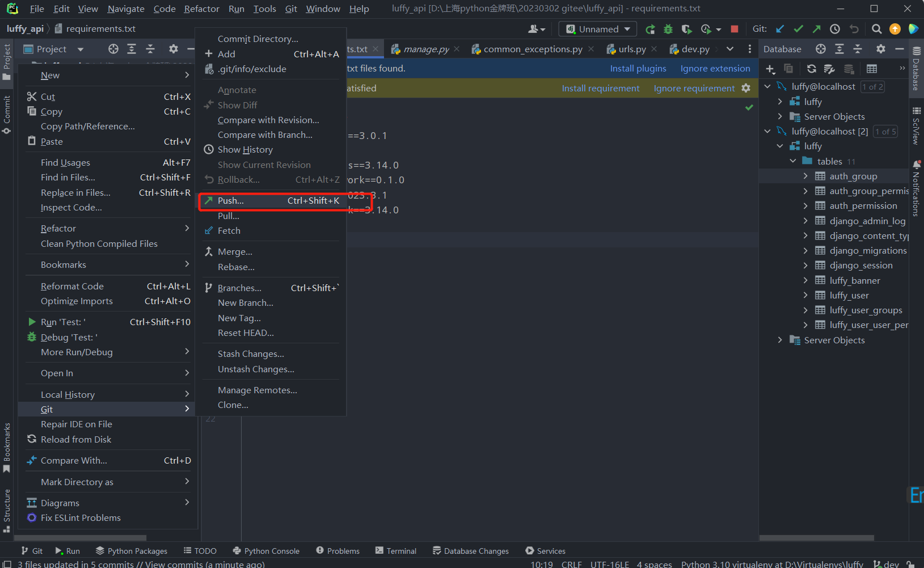The width and height of the screenshot is (924, 568).
Task: Switch to the manage.py editor tab
Action: (426, 49)
